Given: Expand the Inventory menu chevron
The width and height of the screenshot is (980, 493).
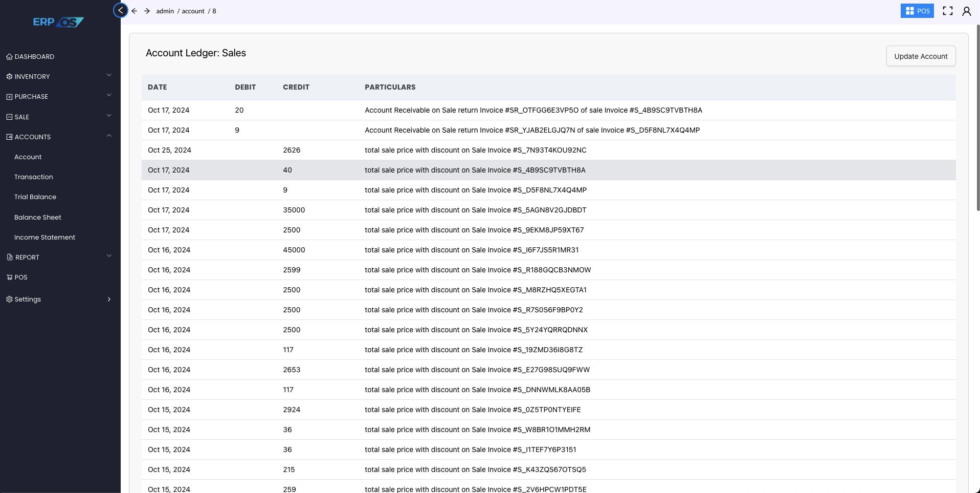Looking at the screenshot, I should pyautogui.click(x=109, y=76).
